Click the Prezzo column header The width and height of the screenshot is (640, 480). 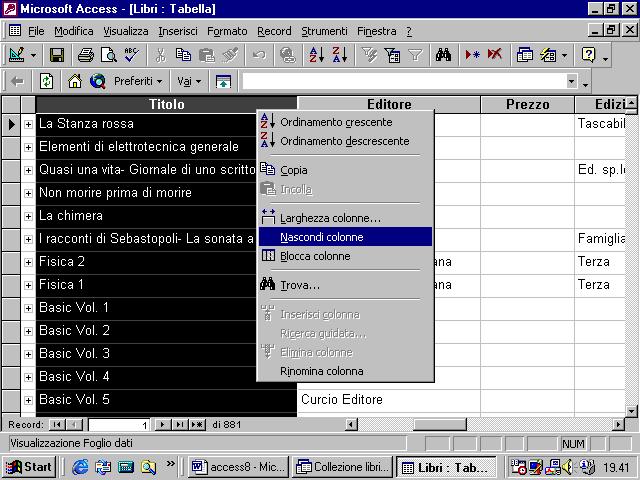tap(527, 104)
